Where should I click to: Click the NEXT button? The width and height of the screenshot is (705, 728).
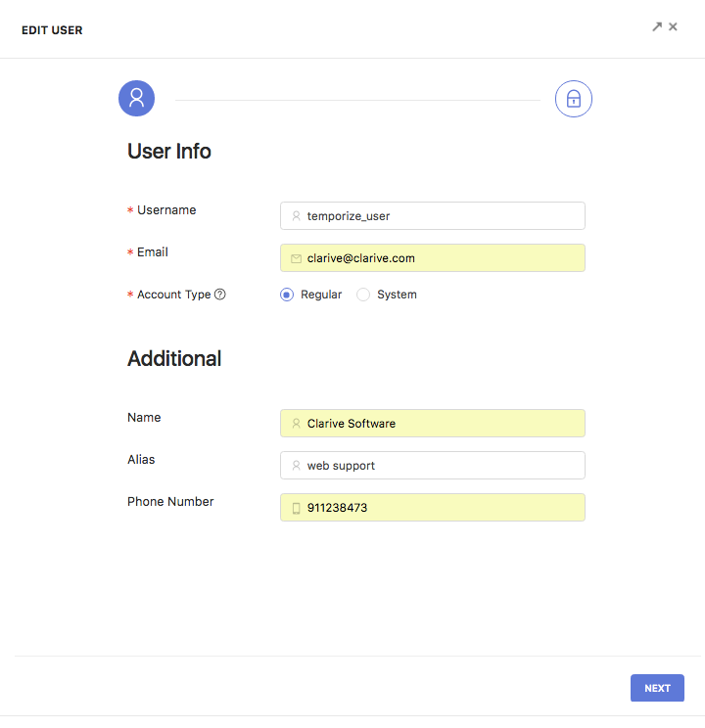657,688
